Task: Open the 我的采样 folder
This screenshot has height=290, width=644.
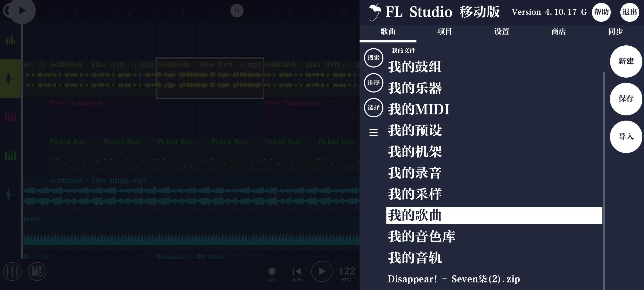Action: coord(494,194)
